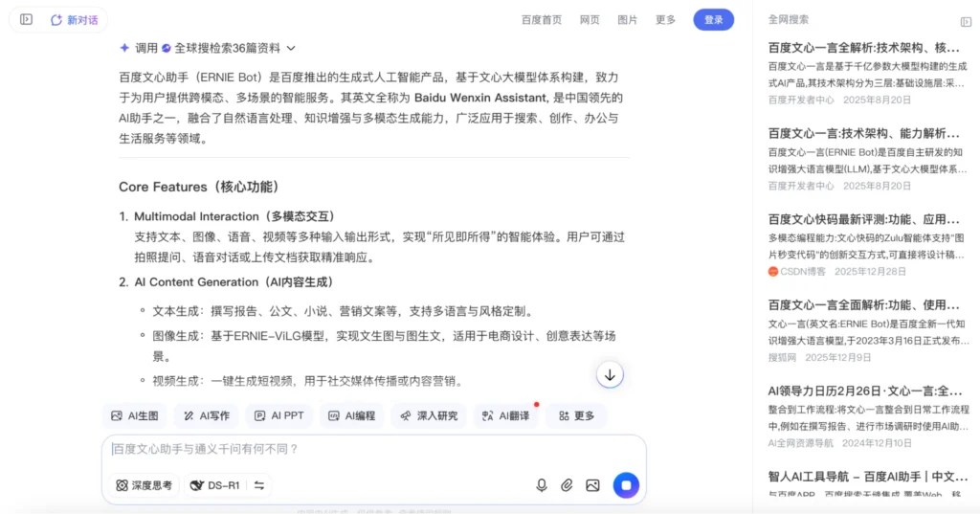Screen dimensions: 980x514
Task: Expand the 全球搜检索36篇资料 chevron
Action: coord(291,48)
